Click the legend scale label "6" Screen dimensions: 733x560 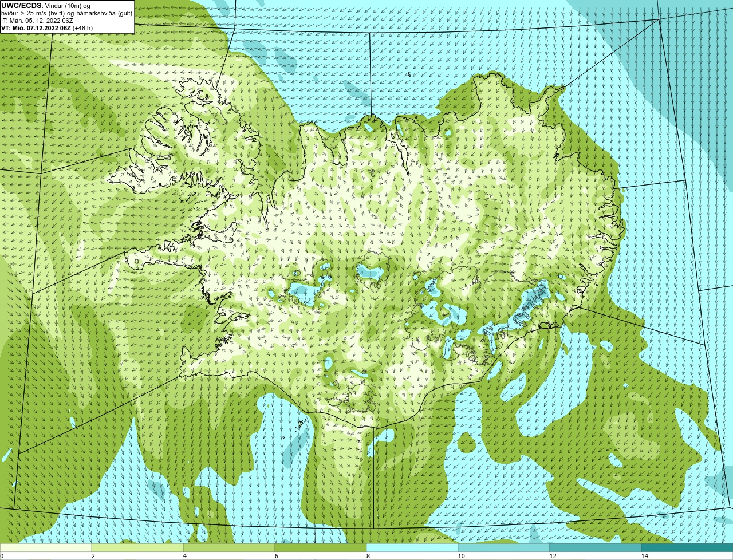coord(276,556)
